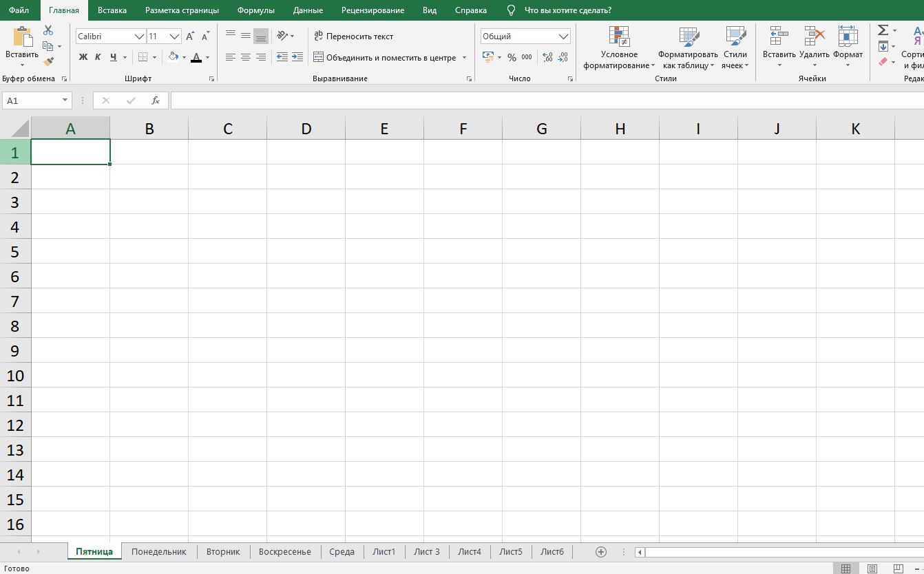Viewport: 924px width, 574px height.
Task: Select column D header
Action: click(306, 128)
